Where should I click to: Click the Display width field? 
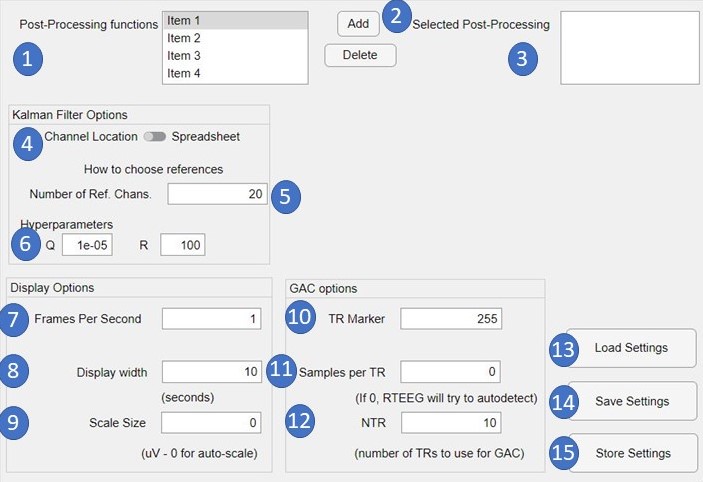212,372
